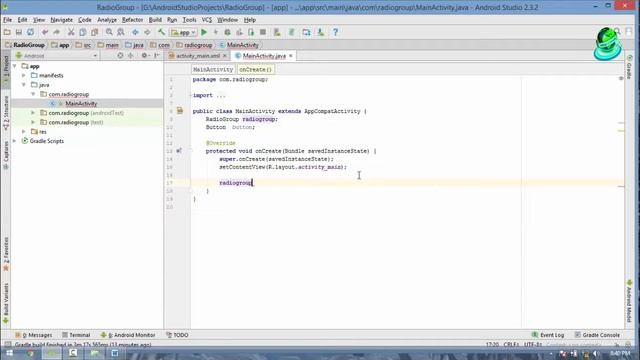Open the Messages tool window

(34, 335)
